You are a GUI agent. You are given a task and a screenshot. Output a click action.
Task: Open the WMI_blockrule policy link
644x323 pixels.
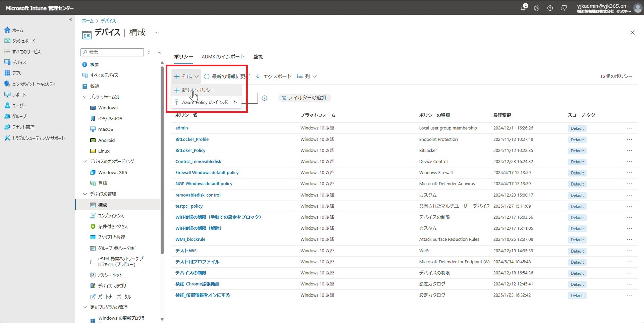[x=190, y=239]
